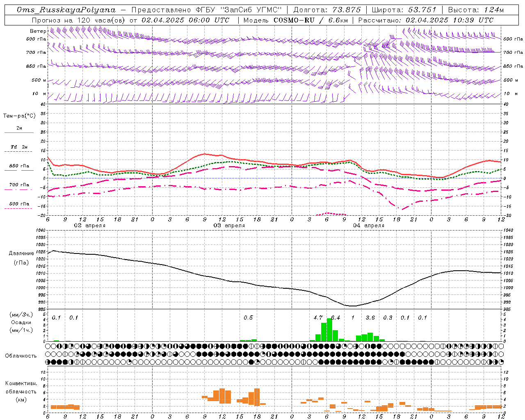The width and height of the screenshot is (525, 420).
Task: Select the 'Широта: 53.751' latitude value
Action: point(404,10)
